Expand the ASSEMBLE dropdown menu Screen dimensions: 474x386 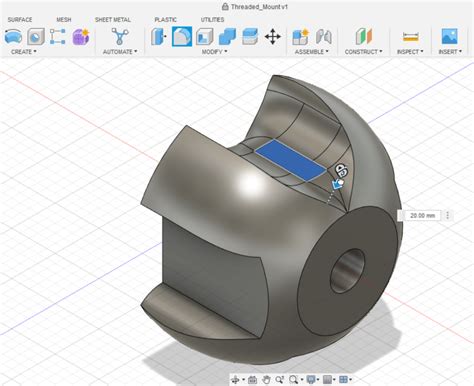tap(312, 52)
